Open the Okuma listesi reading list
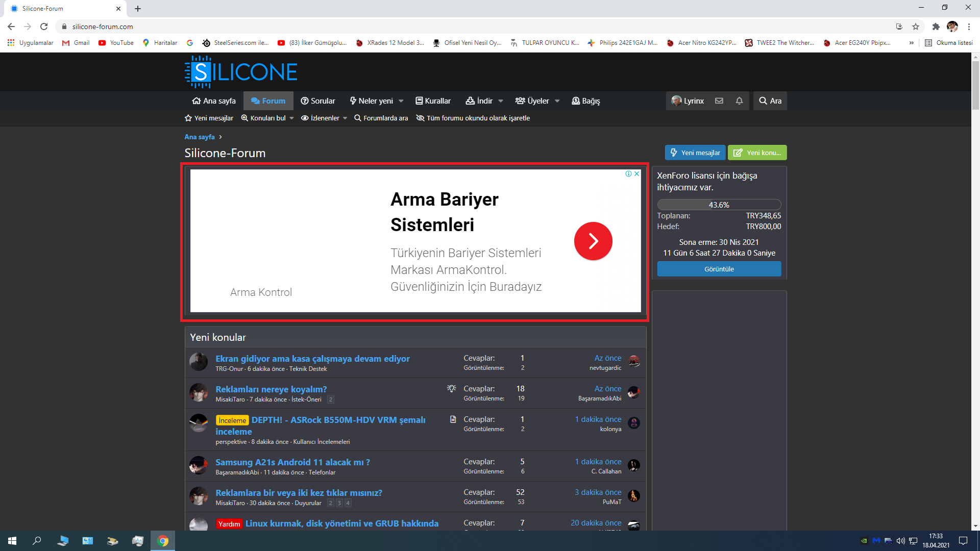980x551 pixels. (949, 43)
